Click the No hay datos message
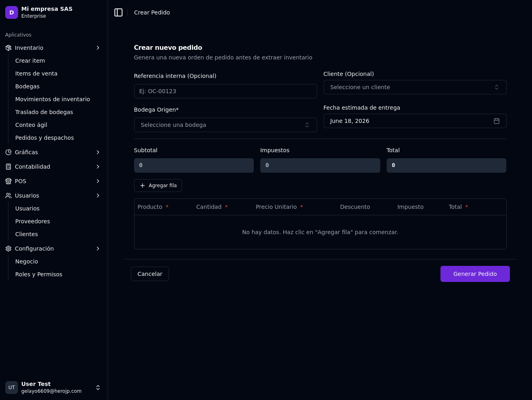The width and height of the screenshot is (532, 400). tap(320, 232)
